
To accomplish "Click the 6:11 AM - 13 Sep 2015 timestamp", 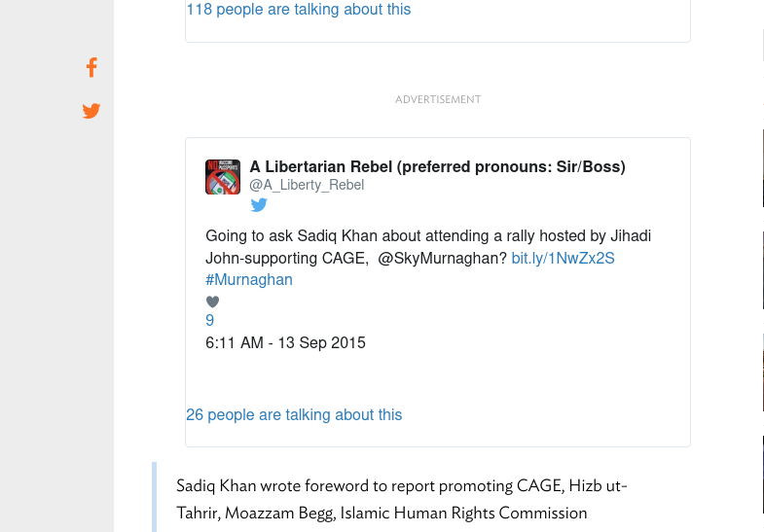I will [x=285, y=342].
